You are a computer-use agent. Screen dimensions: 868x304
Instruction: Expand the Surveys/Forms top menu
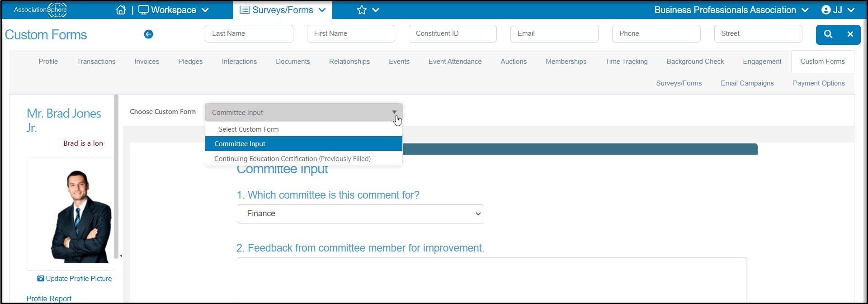[283, 10]
